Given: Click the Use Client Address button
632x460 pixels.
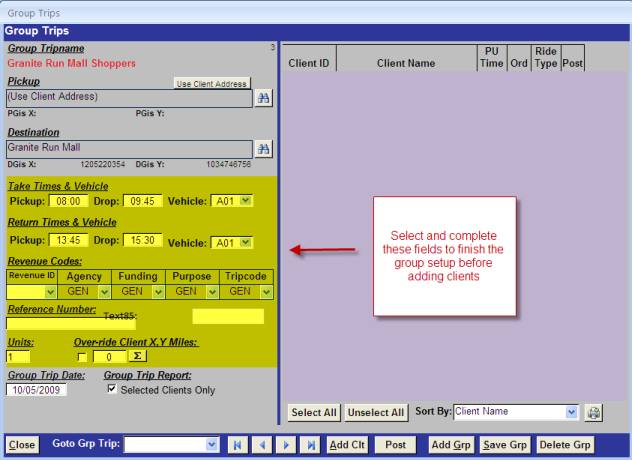Looking at the screenshot, I should (x=211, y=83).
